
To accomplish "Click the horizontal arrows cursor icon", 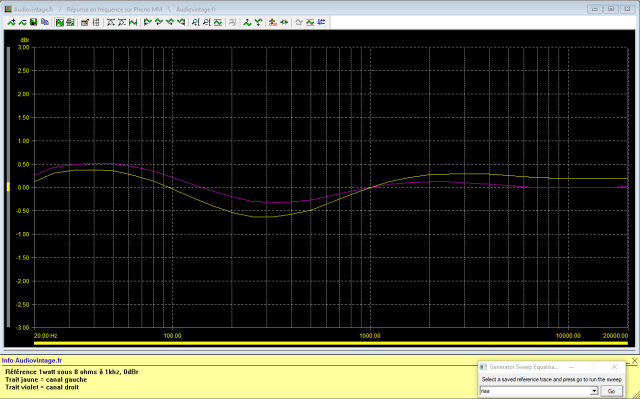I will [284, 22].
